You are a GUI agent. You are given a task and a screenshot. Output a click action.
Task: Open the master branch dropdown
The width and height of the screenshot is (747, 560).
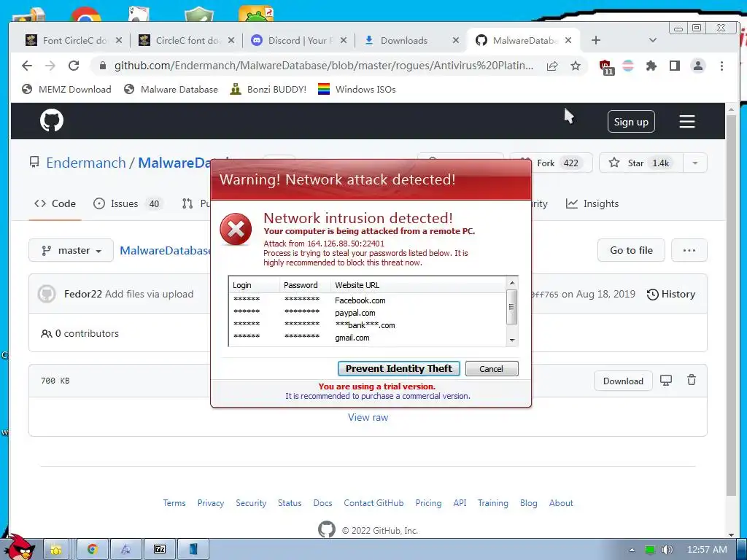tap(71, 251)
